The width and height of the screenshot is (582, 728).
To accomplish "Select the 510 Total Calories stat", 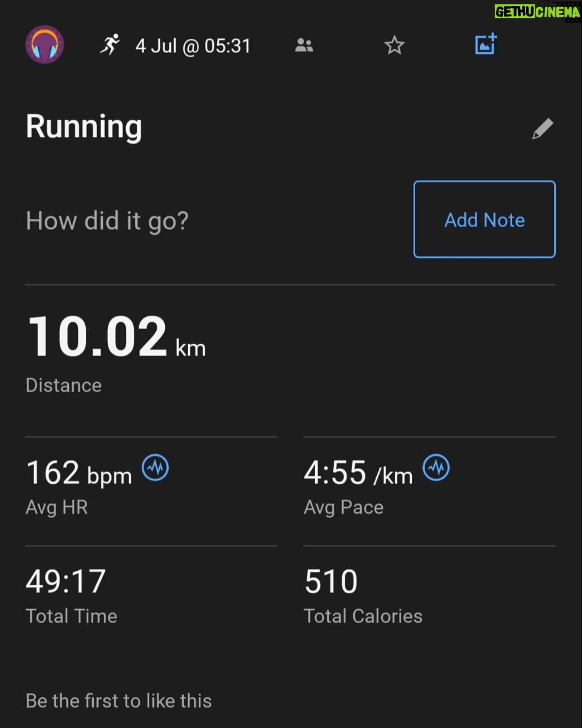I will point(363,596).
